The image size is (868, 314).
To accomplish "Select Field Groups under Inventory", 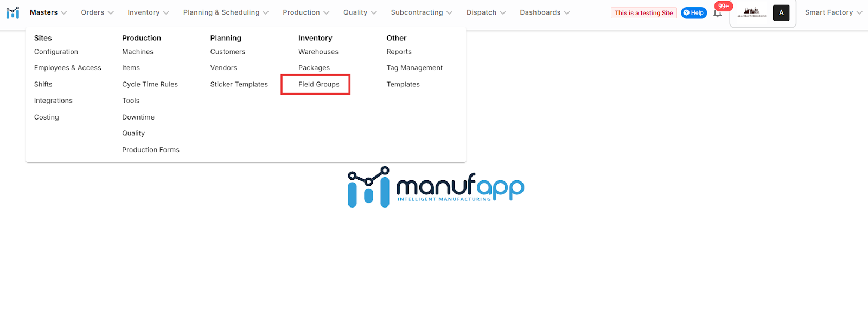I will click(318, 84).
